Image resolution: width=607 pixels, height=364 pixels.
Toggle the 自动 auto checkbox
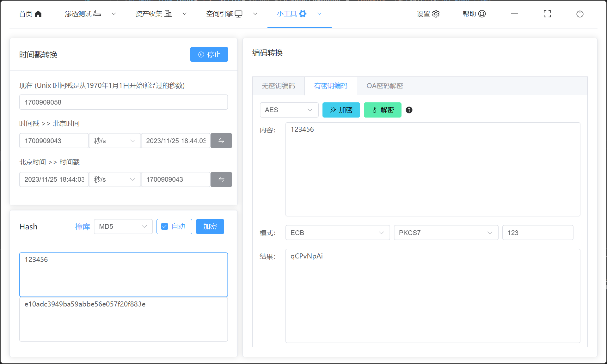point(165,227)
